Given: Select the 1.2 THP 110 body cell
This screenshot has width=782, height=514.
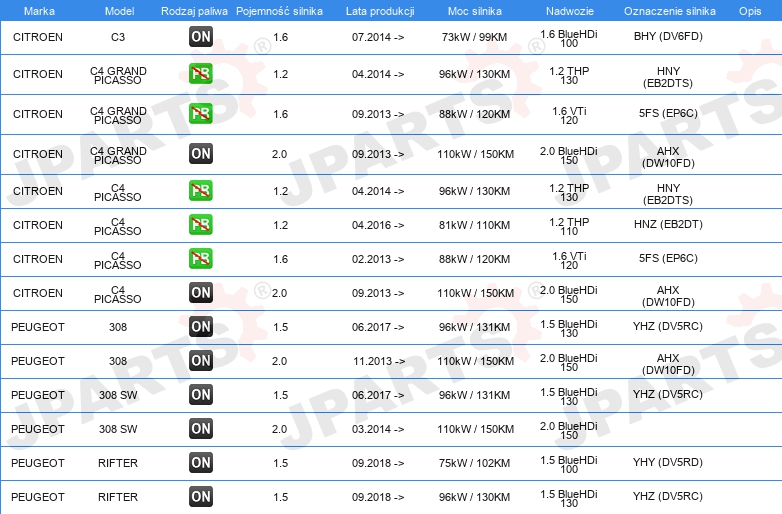Looking at the screenshot, I should (569, 226).
